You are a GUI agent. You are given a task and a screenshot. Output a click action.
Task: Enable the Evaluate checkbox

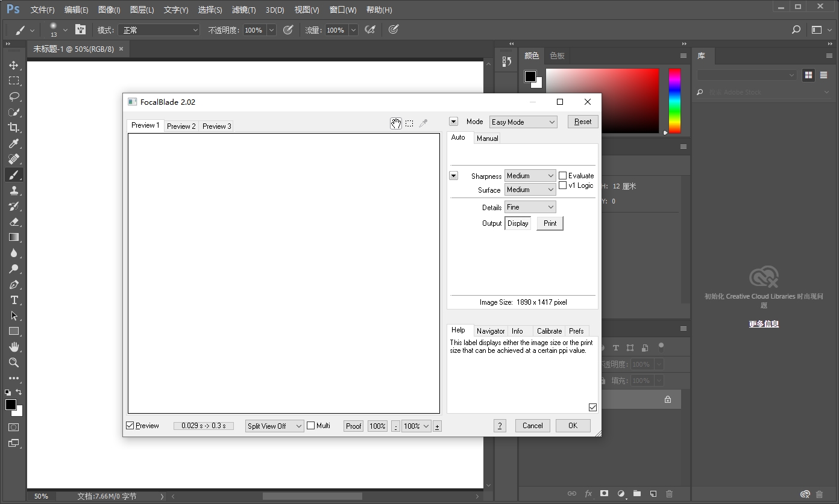[562, 176]
